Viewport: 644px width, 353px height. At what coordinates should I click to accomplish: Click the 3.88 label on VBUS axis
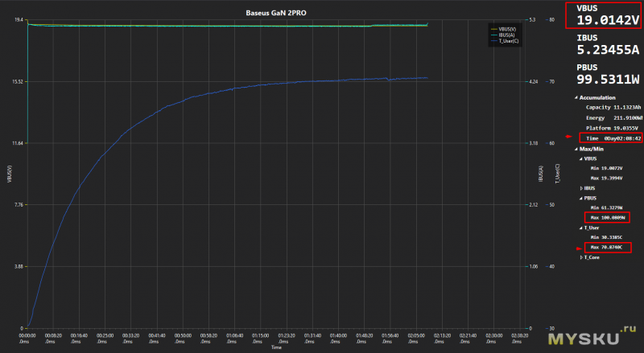[x=18, y=266]
